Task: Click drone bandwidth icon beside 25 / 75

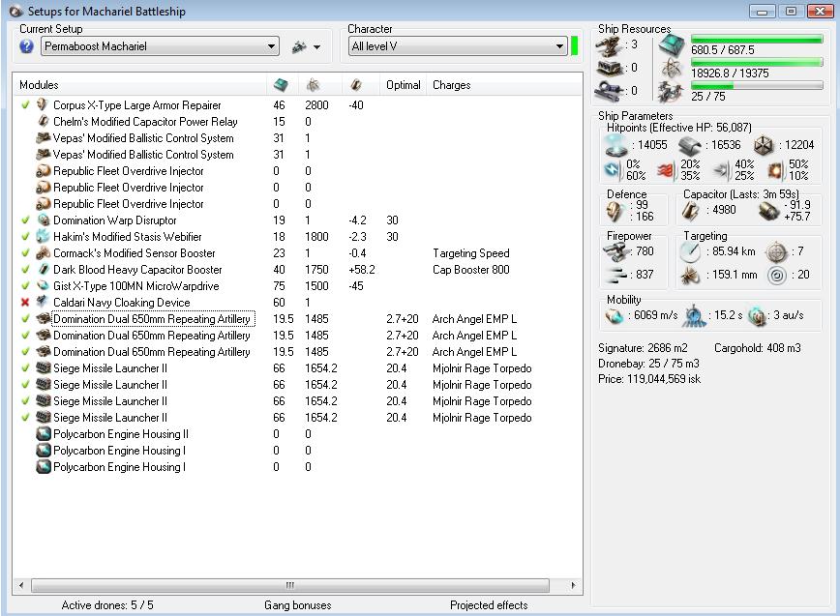Action: click(x=671, y=93)
